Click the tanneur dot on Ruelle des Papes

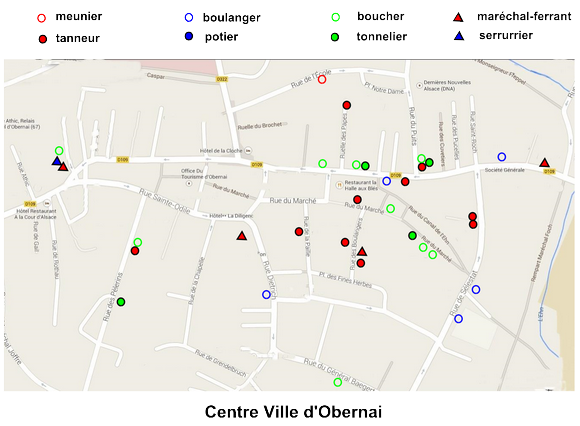click(x=347, y=105)
